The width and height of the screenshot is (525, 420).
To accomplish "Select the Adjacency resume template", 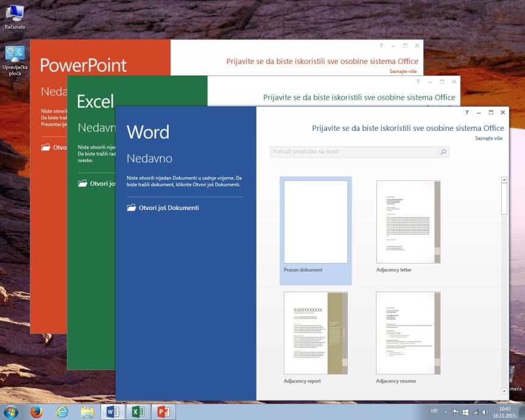I will click(408, 338).
